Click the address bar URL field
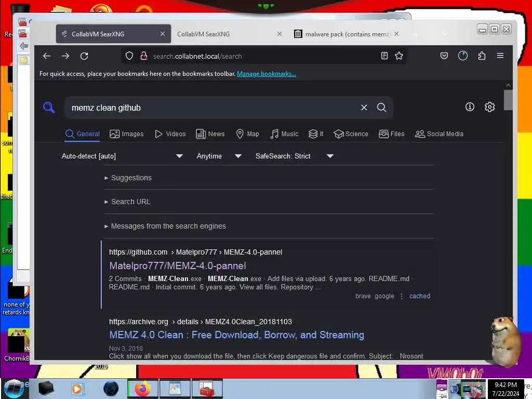The height and width of the screenshot is (399, 532). [264, 56]
